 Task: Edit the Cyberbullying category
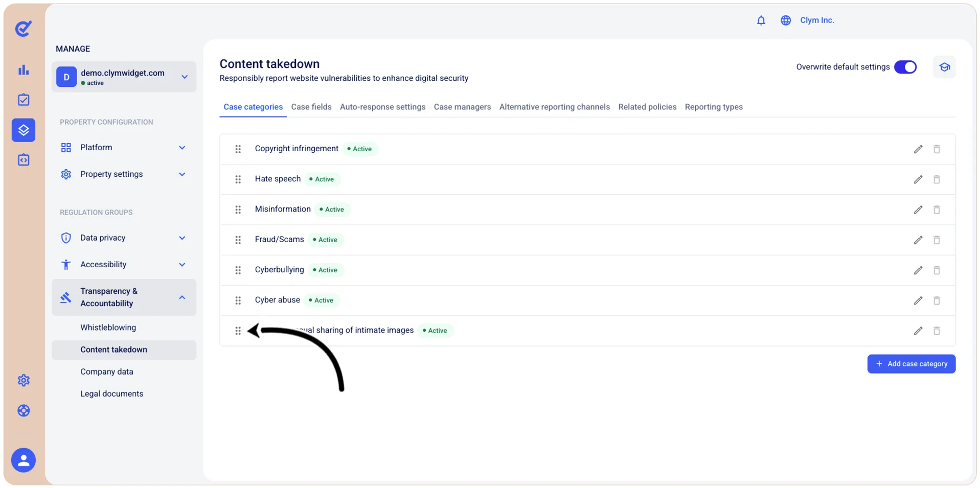[x=918, y=270]
